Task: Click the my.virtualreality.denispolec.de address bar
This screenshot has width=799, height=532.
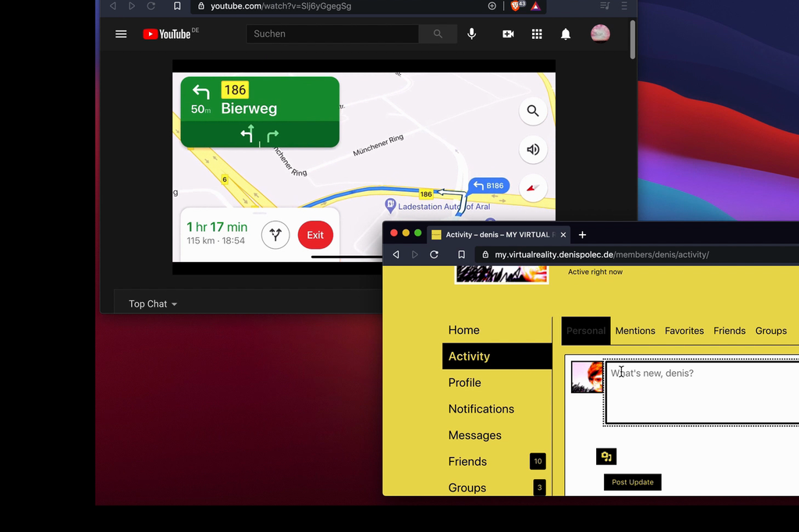Action: [637, 254]
